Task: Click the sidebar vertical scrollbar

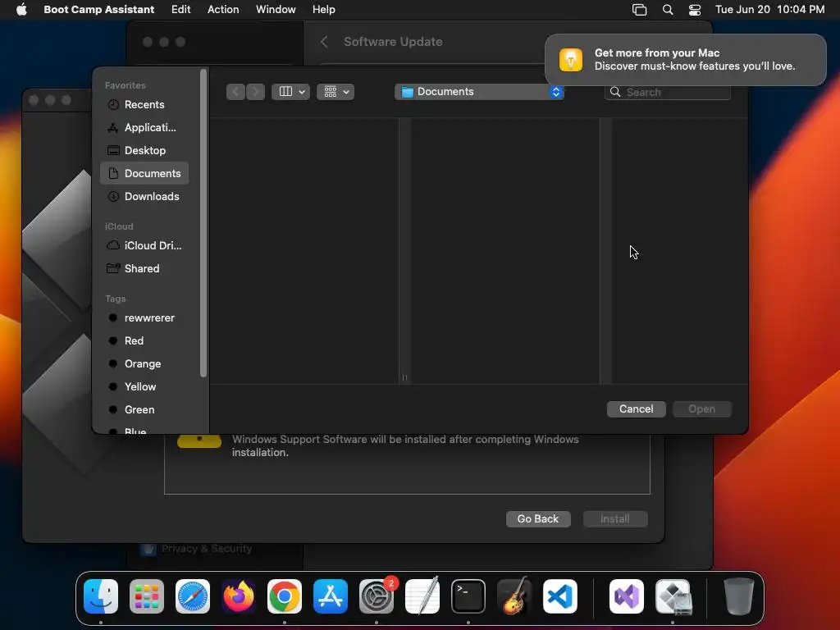Action: tap(203, 223)
